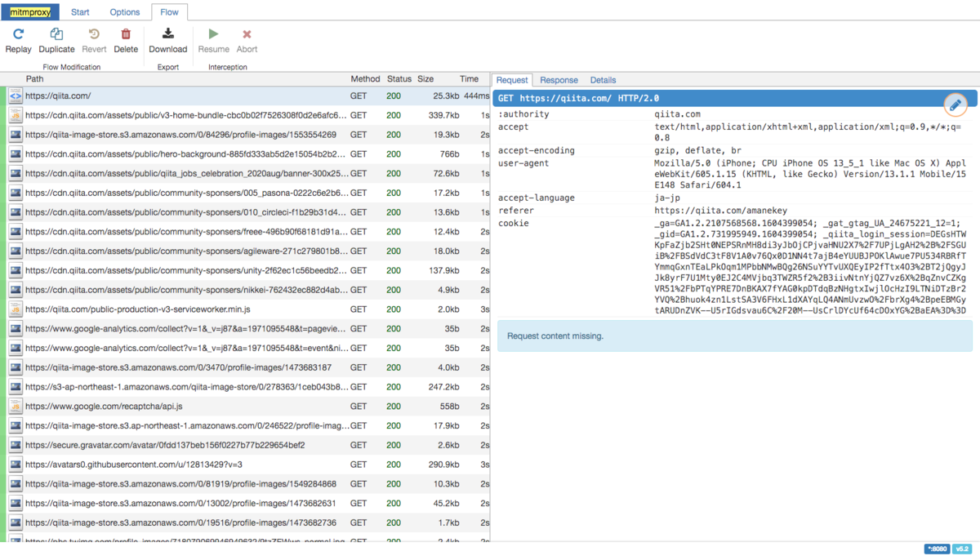Screen dimensions: 980x556
Task: Click the Revert flow icon
Action: 94,34
